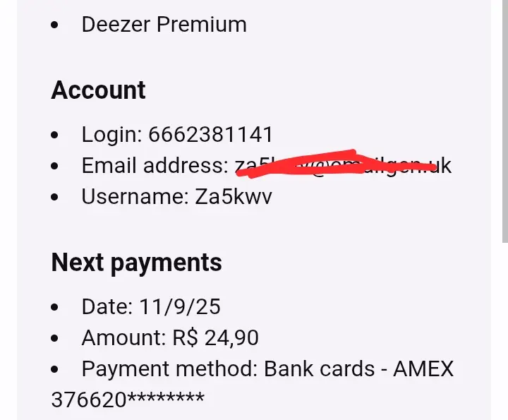This screenshot has width=508, height=420.
Task: Click the Bank cards - AMEX text
Action: pos(358,368)
